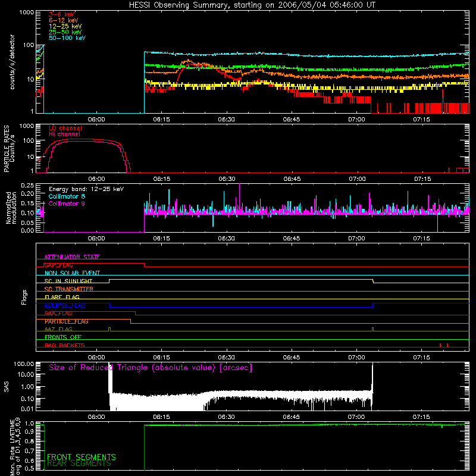
Task: Select the Collimator 9 legend entry
Action: click(x=67, y=203)
